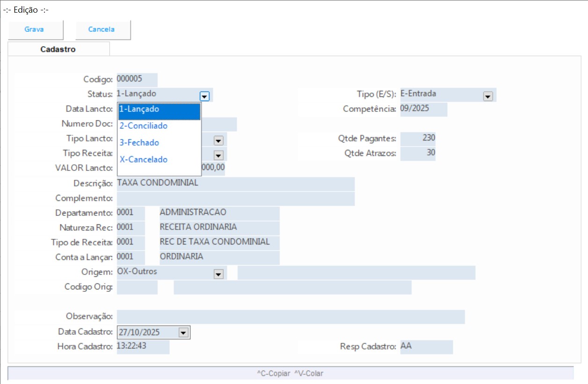Focus the Competência field
The image size is (588, 384).
[423, 109]
